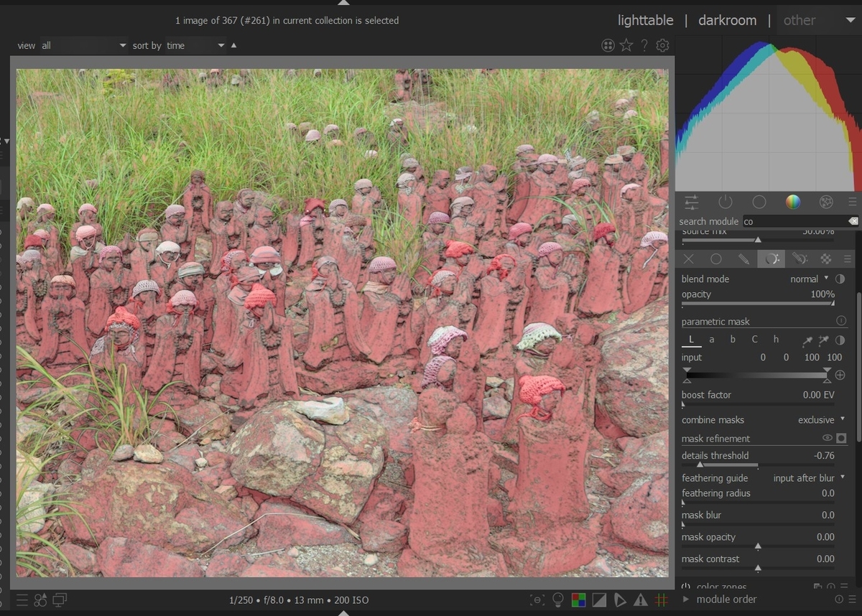Open second window display icon
862x616 pixels.
click(60, 599)
